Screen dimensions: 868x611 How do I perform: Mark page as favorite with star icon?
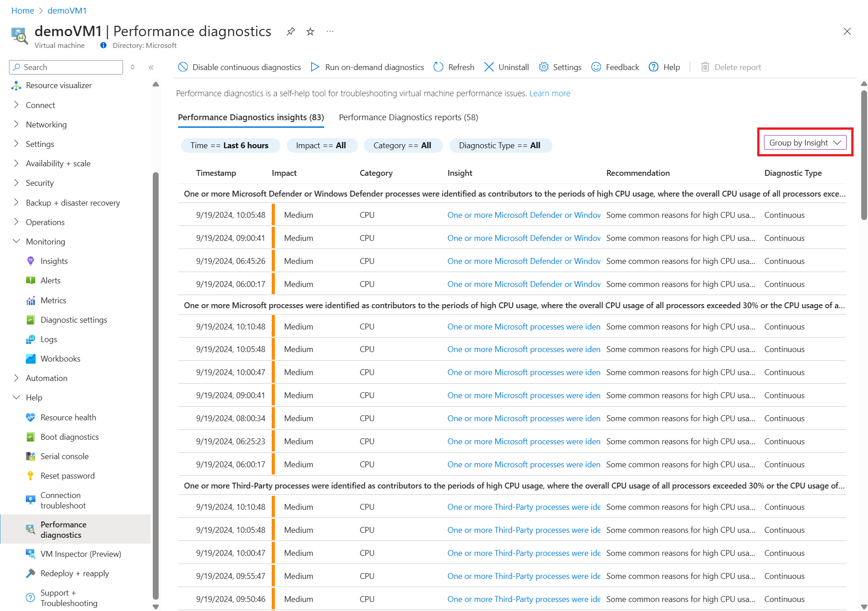click(x=310, y=32)
